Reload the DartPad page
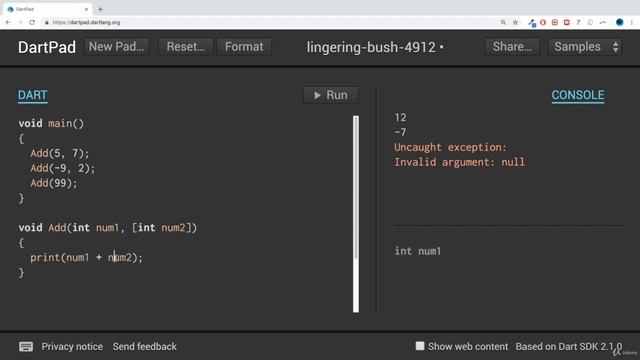This screenshot has height=360, width=640. 32,22
